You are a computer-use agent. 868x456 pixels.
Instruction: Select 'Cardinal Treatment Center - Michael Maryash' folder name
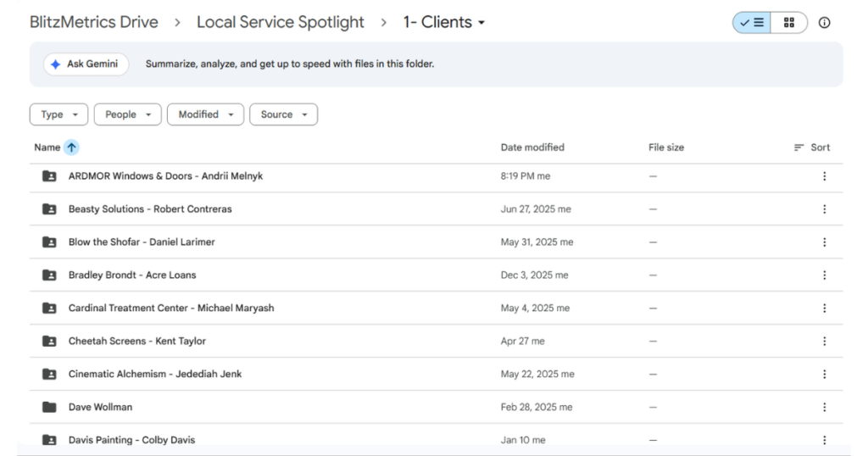pos(171,309)
